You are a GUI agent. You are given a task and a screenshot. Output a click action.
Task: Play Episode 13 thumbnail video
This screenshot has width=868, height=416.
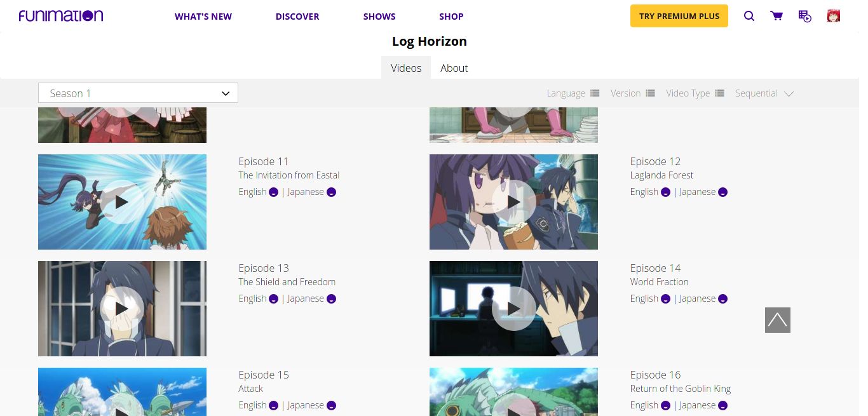[x=122, y=309]
